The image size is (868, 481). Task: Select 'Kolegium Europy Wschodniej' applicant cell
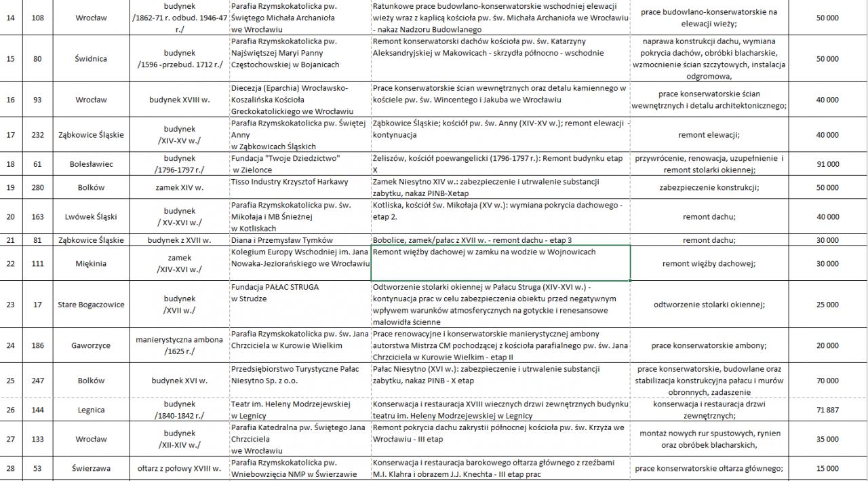300,263
